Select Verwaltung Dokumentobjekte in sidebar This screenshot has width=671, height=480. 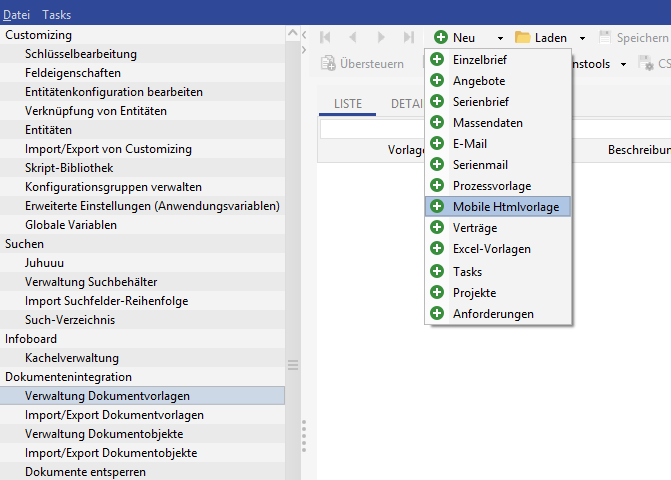coord(104,434)
